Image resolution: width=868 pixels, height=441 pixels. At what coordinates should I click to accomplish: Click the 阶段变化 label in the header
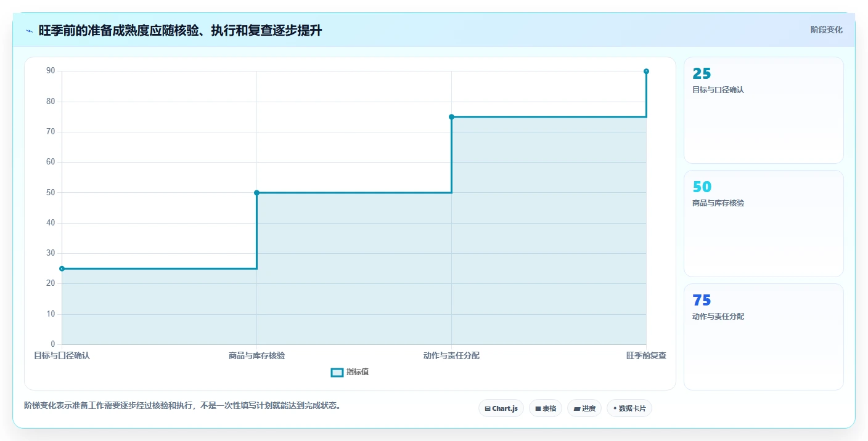click(827, 30)
